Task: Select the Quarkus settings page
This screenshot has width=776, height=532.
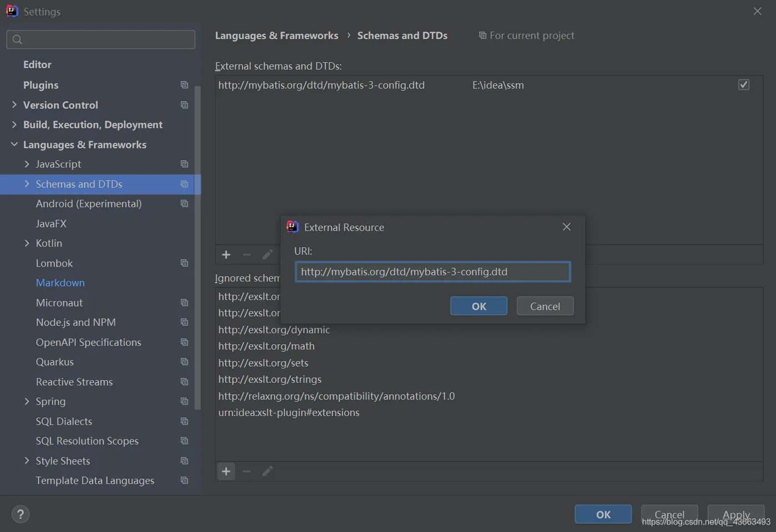Action: tap(55, 362)
